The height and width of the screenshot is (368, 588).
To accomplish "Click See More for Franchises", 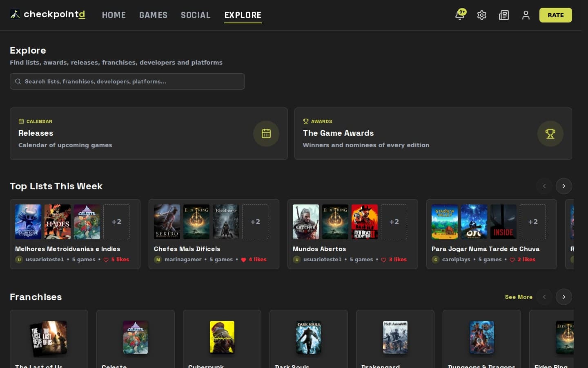I will pos(519,297).
